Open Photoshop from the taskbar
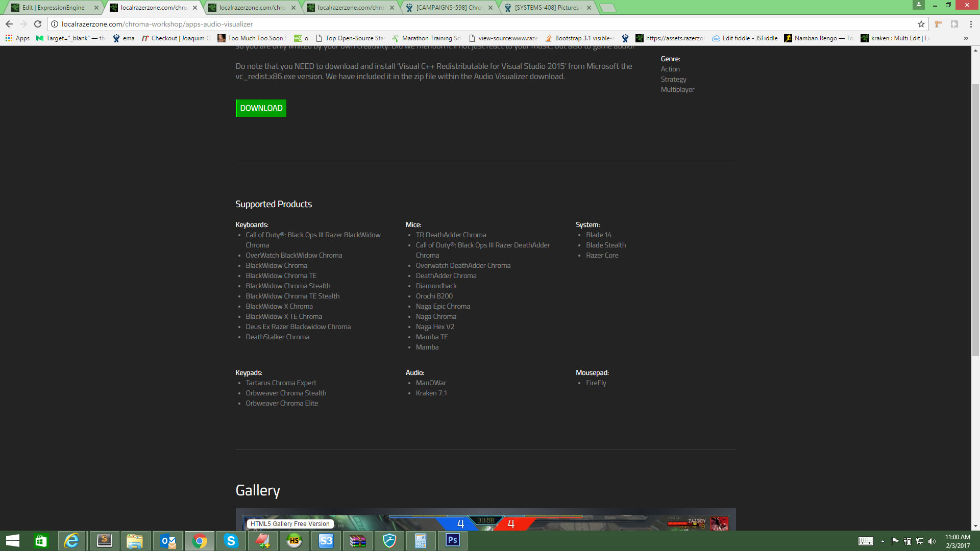Screen dimensions: 980x551 click(453, 541)
